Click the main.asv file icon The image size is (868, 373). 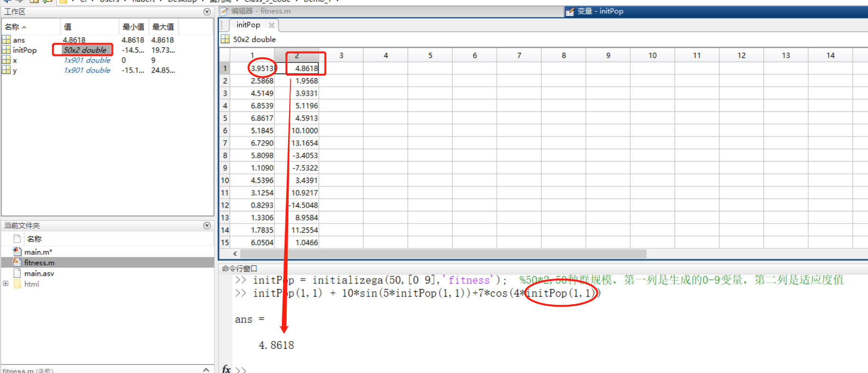pyautogui.click(x=18, y=273)
